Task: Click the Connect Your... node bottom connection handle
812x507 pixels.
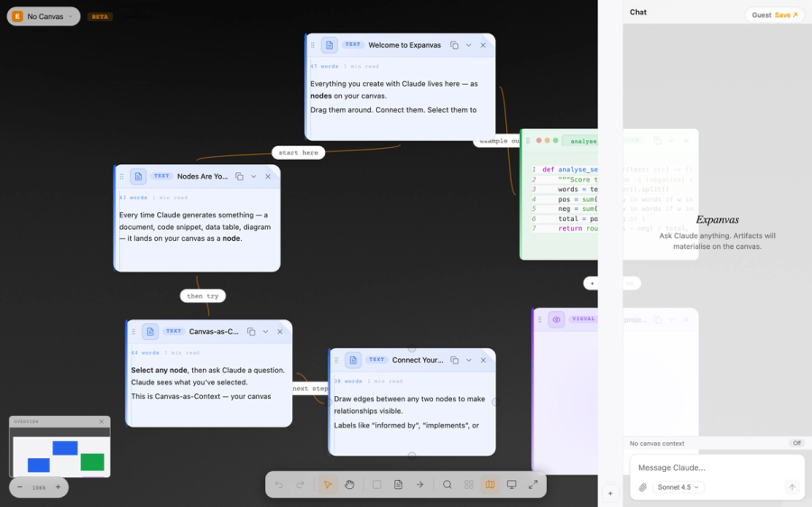Action: [411, 456]
